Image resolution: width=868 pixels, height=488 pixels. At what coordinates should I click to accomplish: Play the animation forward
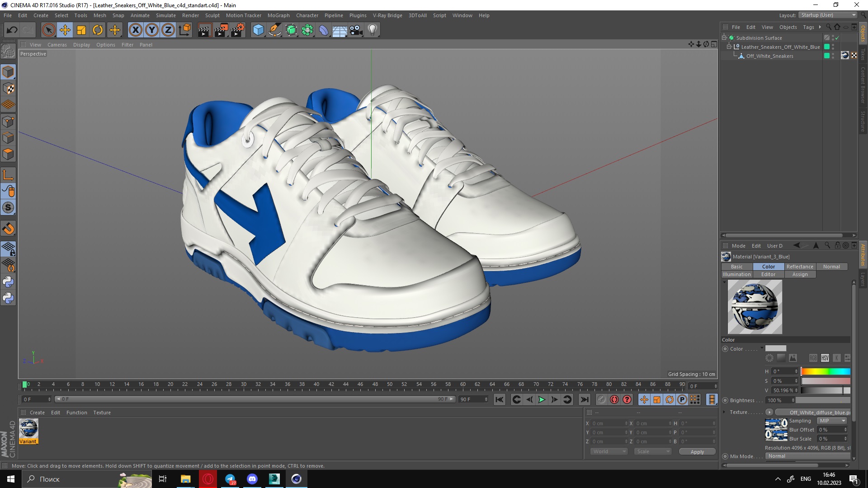point(542,399)
